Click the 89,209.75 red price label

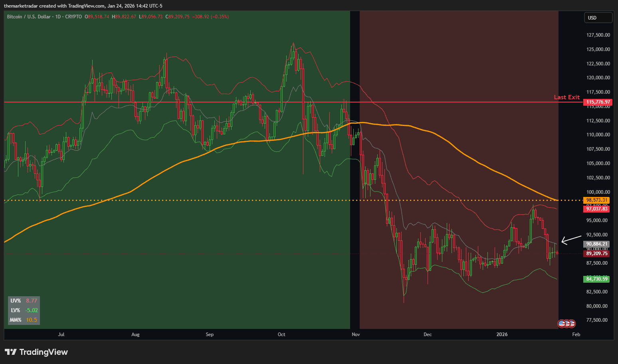click(596, 254)
